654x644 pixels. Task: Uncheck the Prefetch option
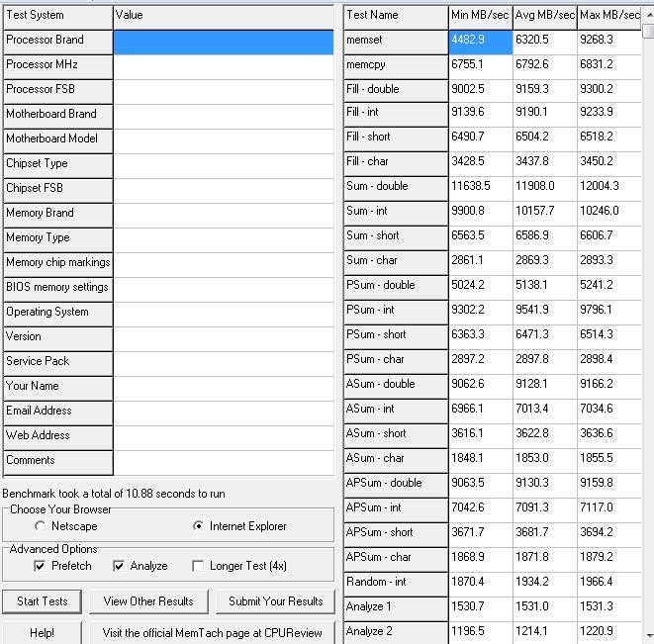click(40, 566)
